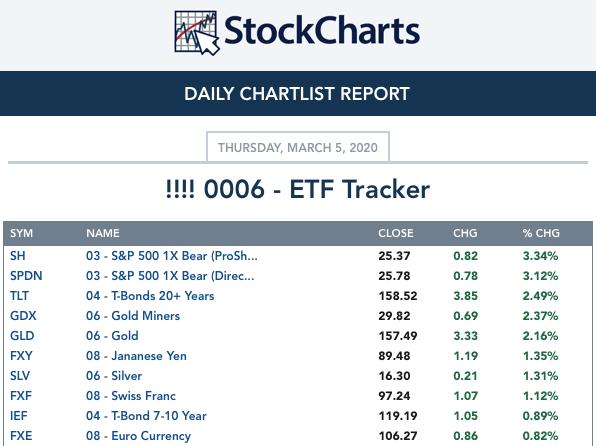Image resolution: width=596 pixels, height=446 pixels.
Task: Click the StockCharts logo icon
Action: (197, 33)
